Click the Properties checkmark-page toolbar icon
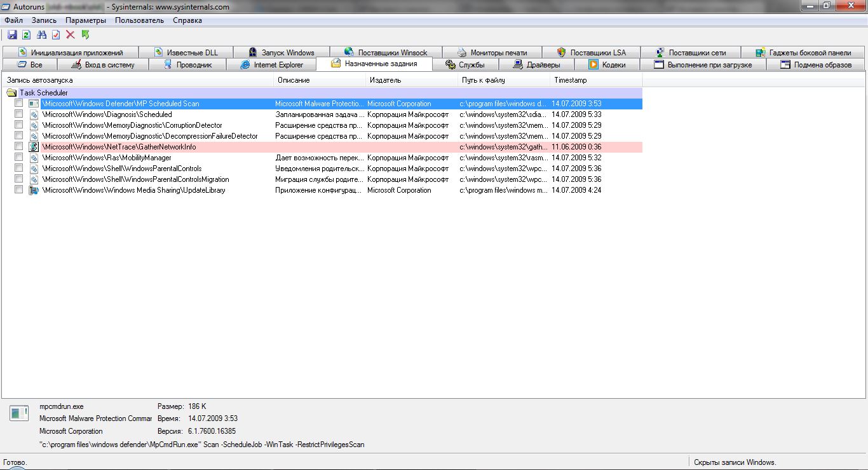The width and height of the screenshot is (868, 470). (56, 35)
